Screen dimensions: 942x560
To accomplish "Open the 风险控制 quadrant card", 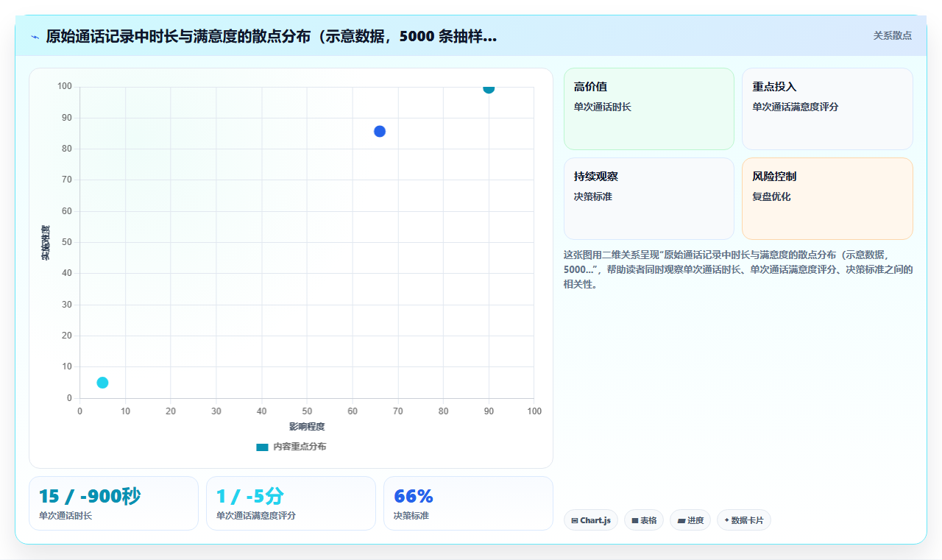I will click(827, 199).
